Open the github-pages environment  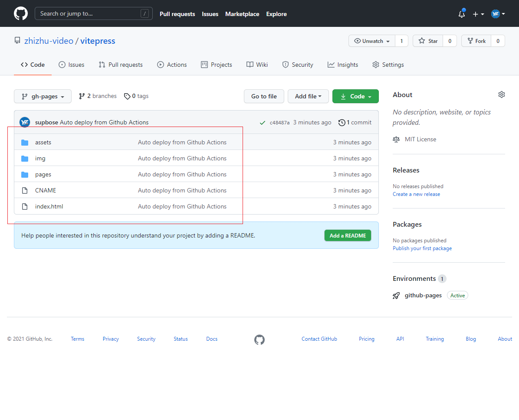423,295
